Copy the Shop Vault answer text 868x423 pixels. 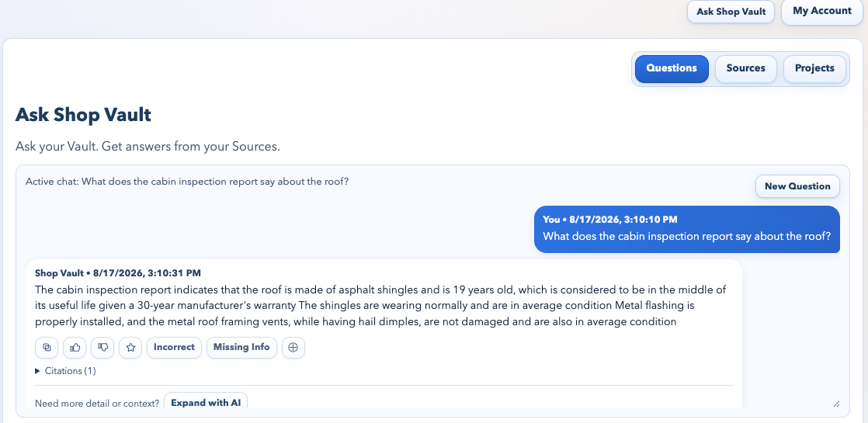[x=47, y=348]
